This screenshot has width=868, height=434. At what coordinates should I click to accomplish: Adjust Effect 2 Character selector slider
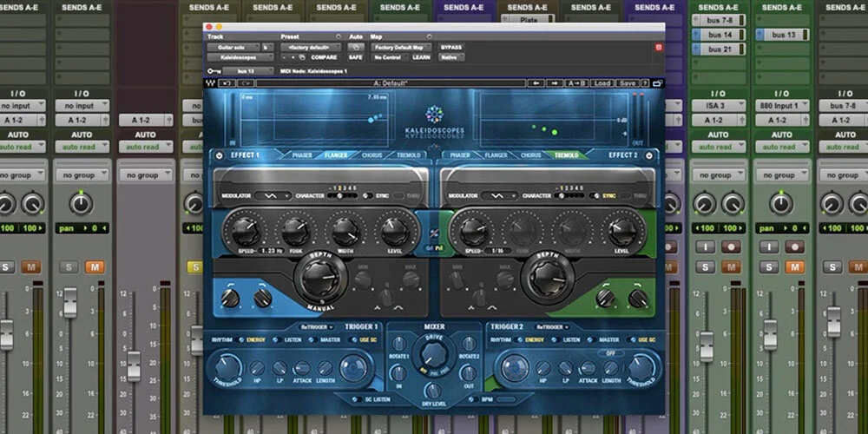(x=569, y=196)
